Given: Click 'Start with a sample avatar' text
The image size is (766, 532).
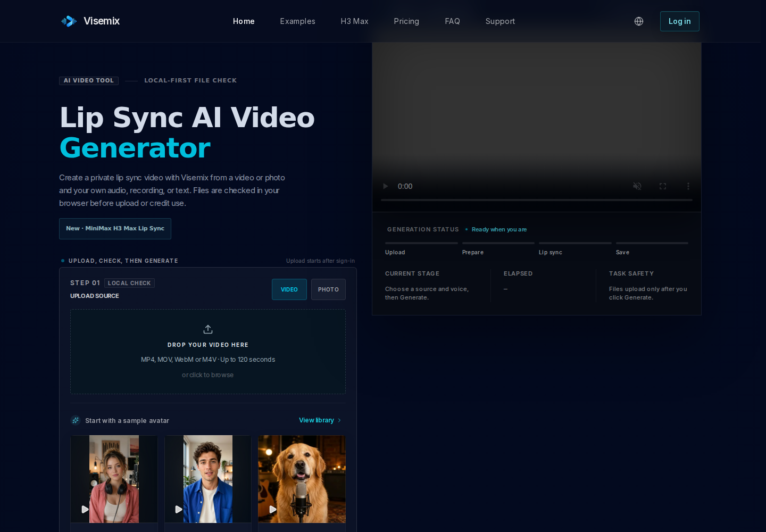Looking at the screenshot, I should click(127, 421).
